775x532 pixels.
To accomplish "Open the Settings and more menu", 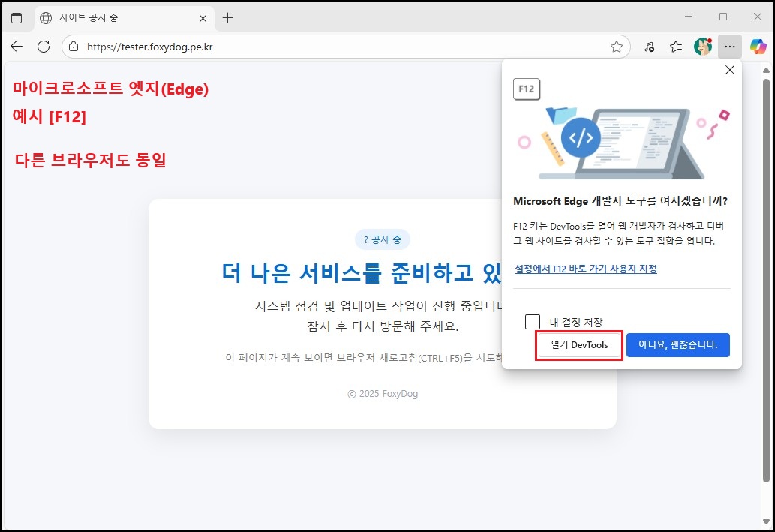I will pyautogui.click(x=729, y=47).
